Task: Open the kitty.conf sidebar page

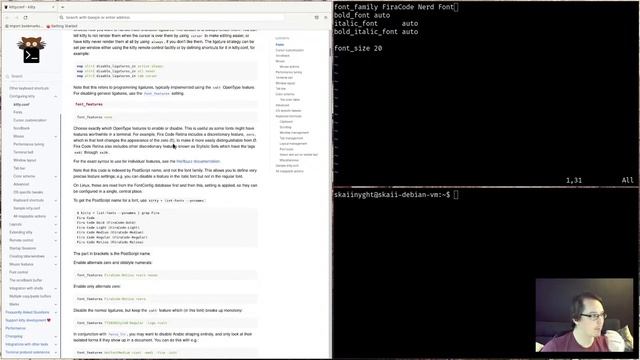Action: [x=21, y=104]
